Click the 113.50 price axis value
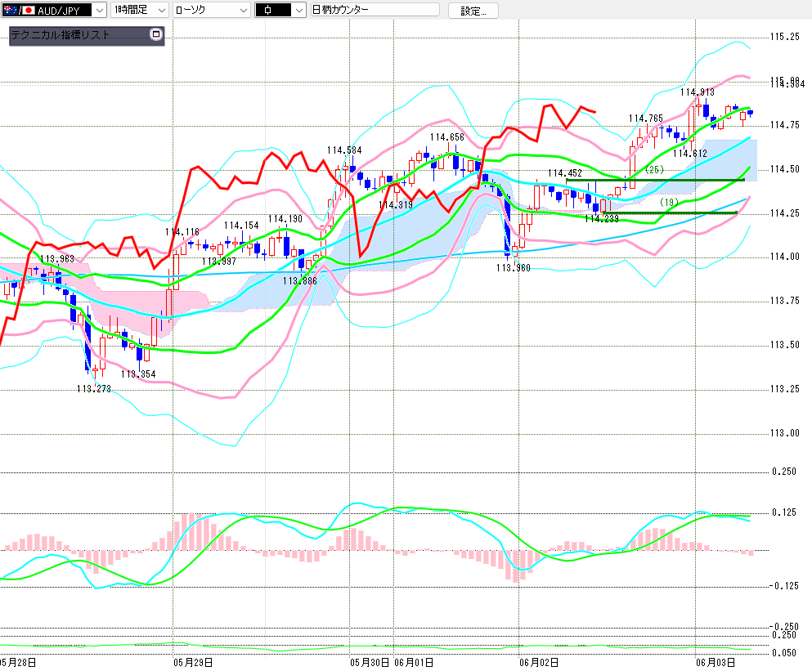The height and width of the screenshot is (671, 812). pyautogui.click(x=784, y=345)
